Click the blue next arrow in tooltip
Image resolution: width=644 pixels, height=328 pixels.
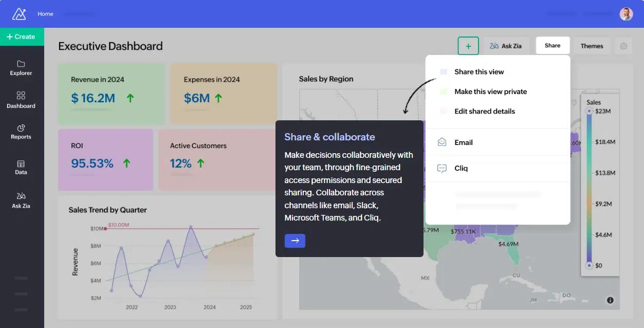point(295,241)
